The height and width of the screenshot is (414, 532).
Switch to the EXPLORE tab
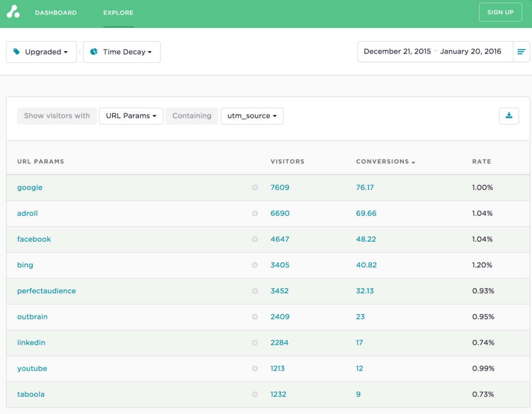click(118, 12)
